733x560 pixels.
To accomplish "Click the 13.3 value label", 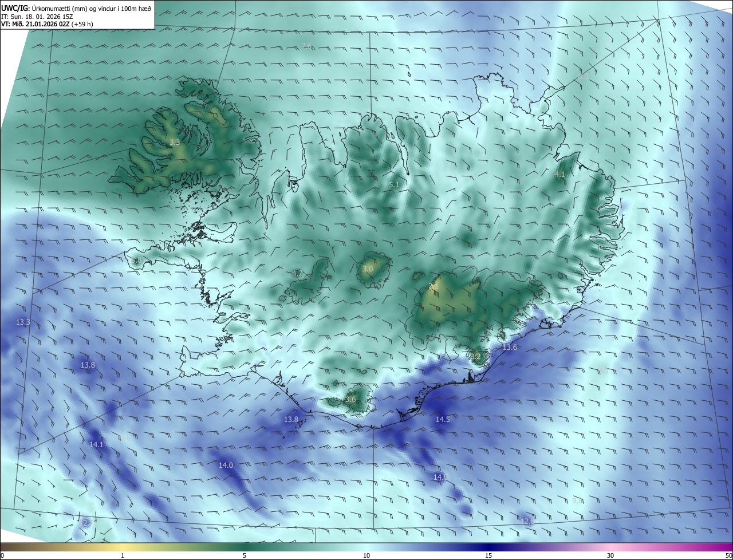I will [x=23, y=322].
